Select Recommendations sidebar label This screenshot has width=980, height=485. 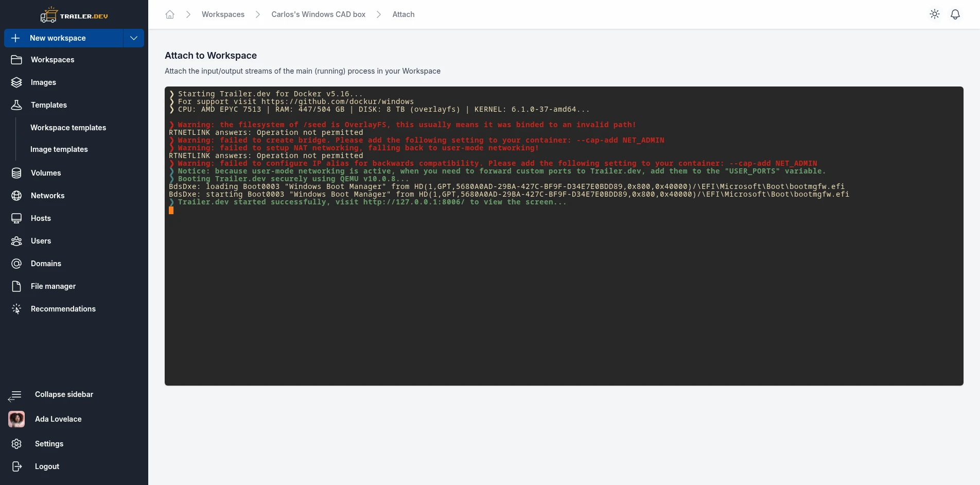point(63,309)
